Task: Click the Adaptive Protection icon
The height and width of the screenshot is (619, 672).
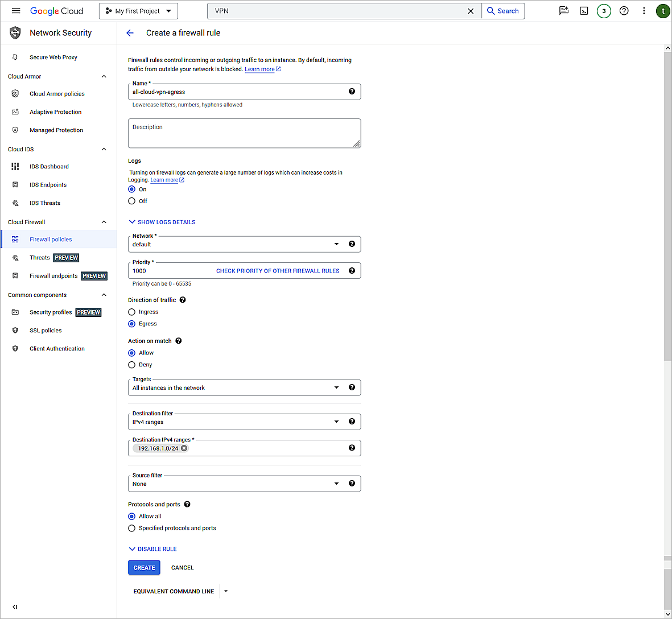Action: click(14, 112)
